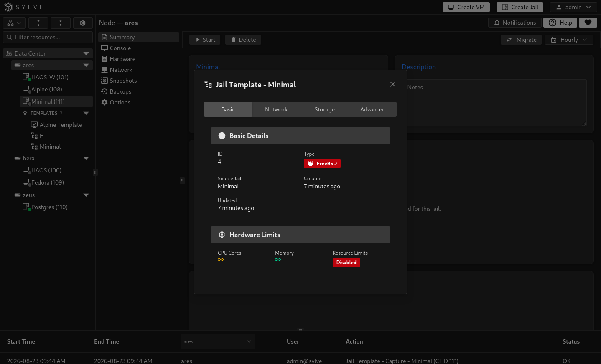Open the Network section in the side menu
Image resolution: width=601 pixels, height=364 pixels.
coord(139,70)
